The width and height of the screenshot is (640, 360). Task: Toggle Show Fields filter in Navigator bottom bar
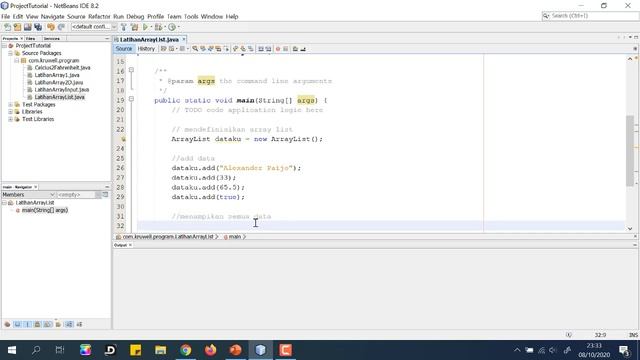17,324
